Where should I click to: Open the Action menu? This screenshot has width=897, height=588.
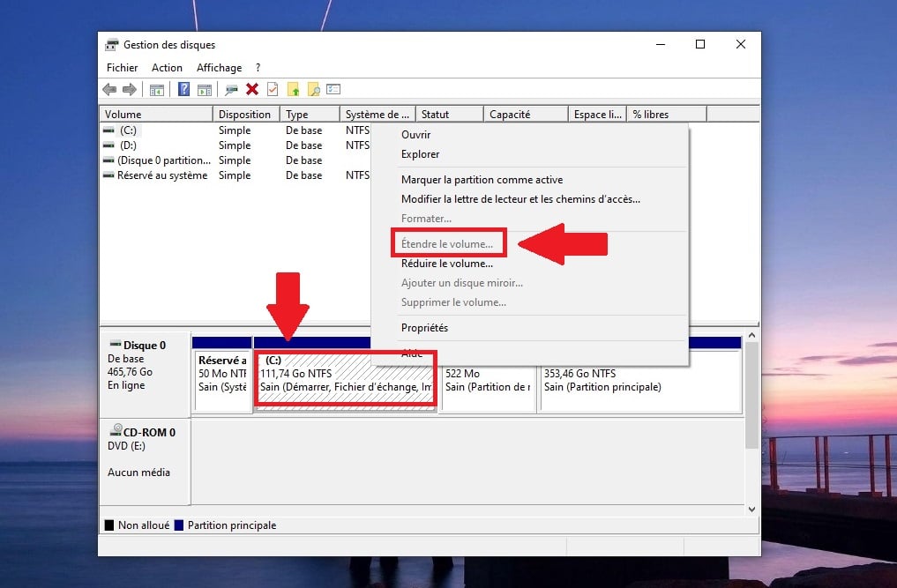[167, 67]
